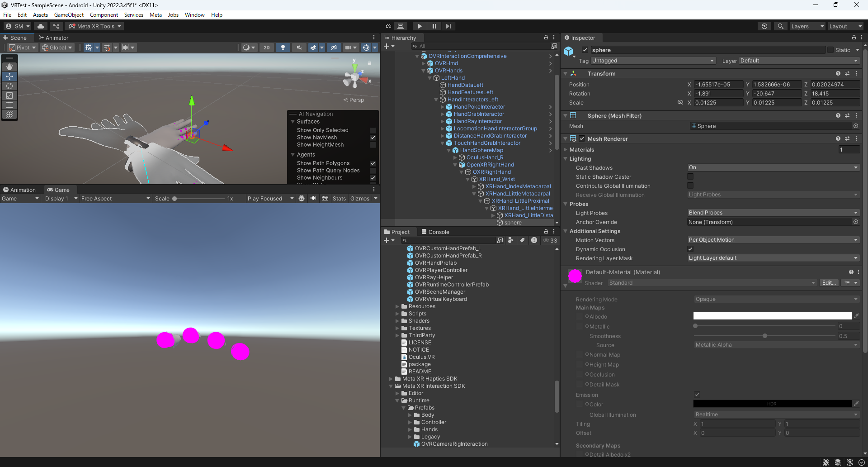Mute audio in Game view
This screenshot has height=467, width=868.
pos(313,199)
